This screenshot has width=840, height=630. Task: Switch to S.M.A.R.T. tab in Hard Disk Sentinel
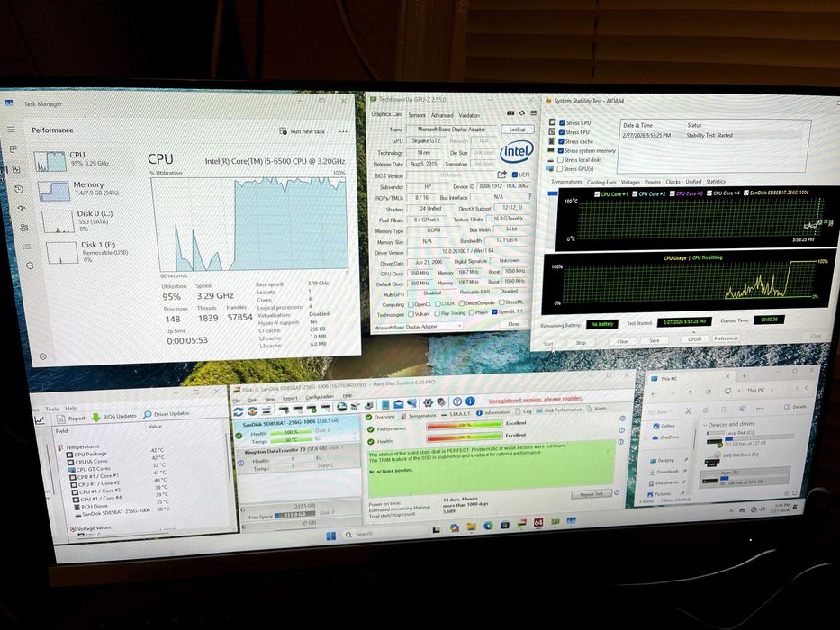[x=456, y=414]
